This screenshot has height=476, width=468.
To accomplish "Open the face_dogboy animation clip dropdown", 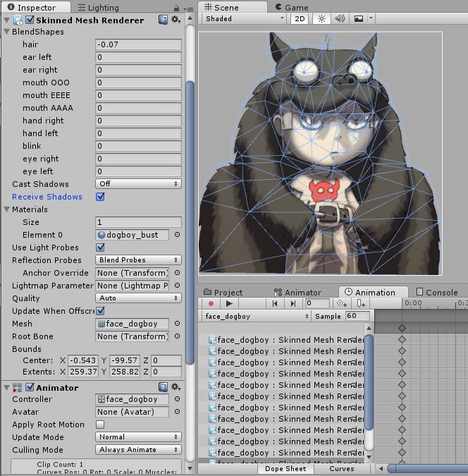I will pyautogui.click(x=256, y=317).
